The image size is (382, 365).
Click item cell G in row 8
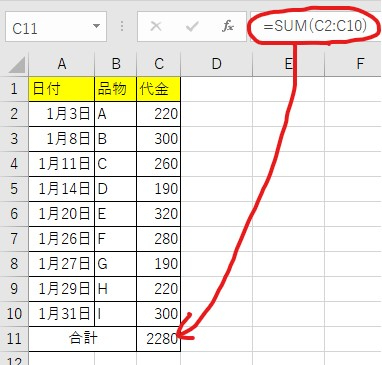pyautogui.click(x=116, y=264)
